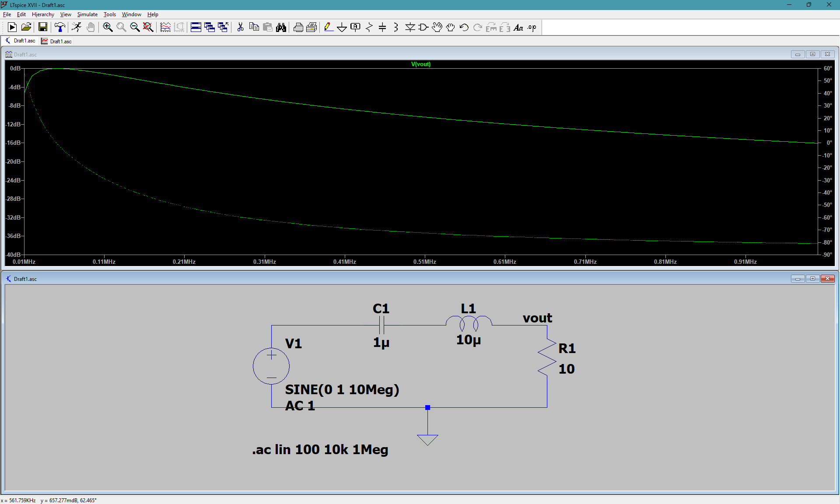Image resolution: width=840 pixels, height=504 pixels.
Task: Zoom in with the magnifier plus icon
Action: tap(108, 27)
